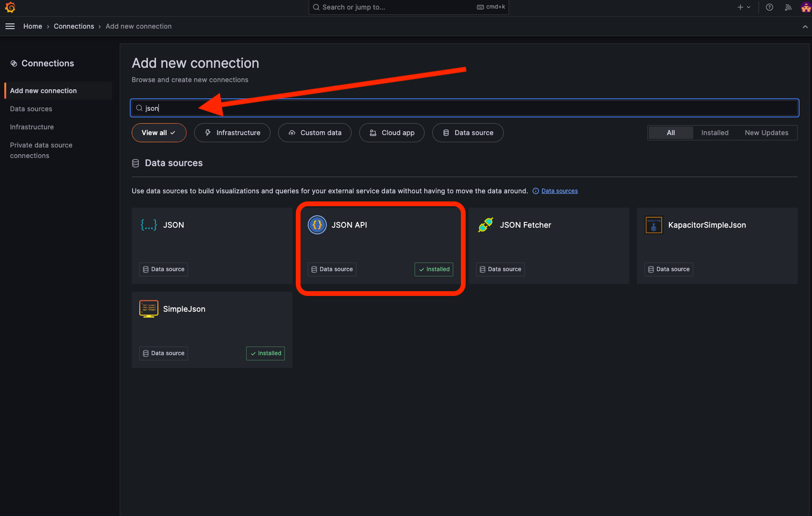The width and height of the screenshot is (812, 516).
Task: Open the View all filter dropdown
Action: 159,133
